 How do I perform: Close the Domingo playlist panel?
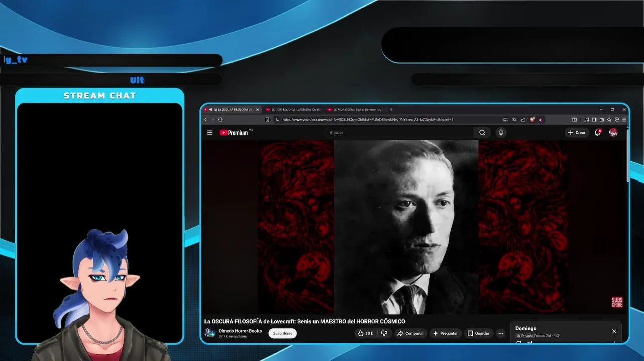(614, 331)
